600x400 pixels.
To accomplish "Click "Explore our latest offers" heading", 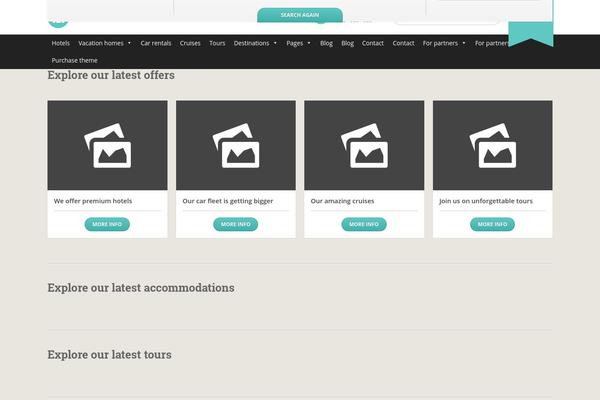I will pyautogui.click(x=111, y=75).
